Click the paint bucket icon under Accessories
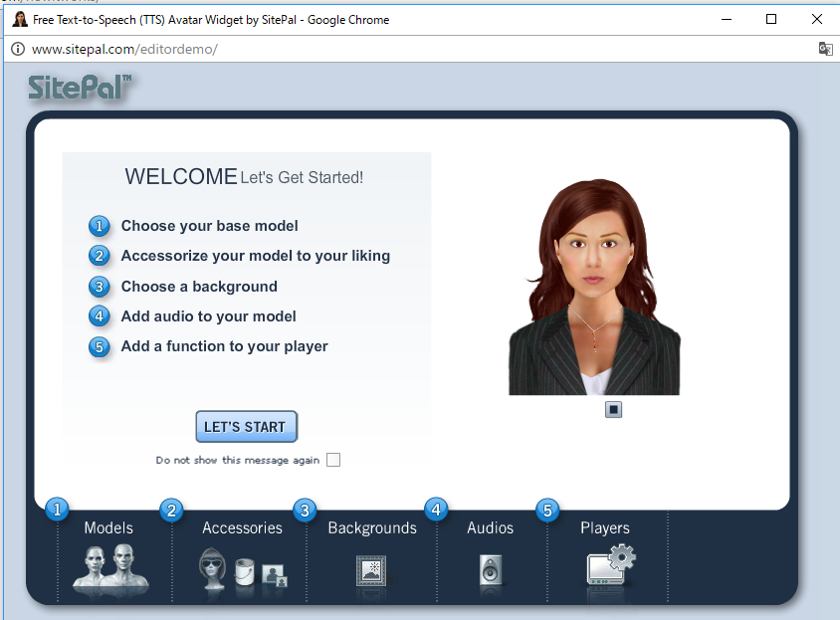 pyautogui.click(x=244, y=572)
